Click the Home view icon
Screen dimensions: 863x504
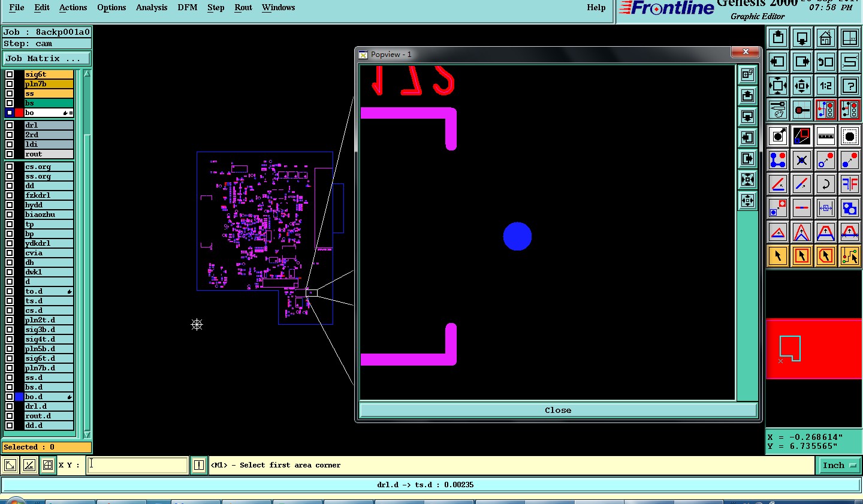(826, 38)
